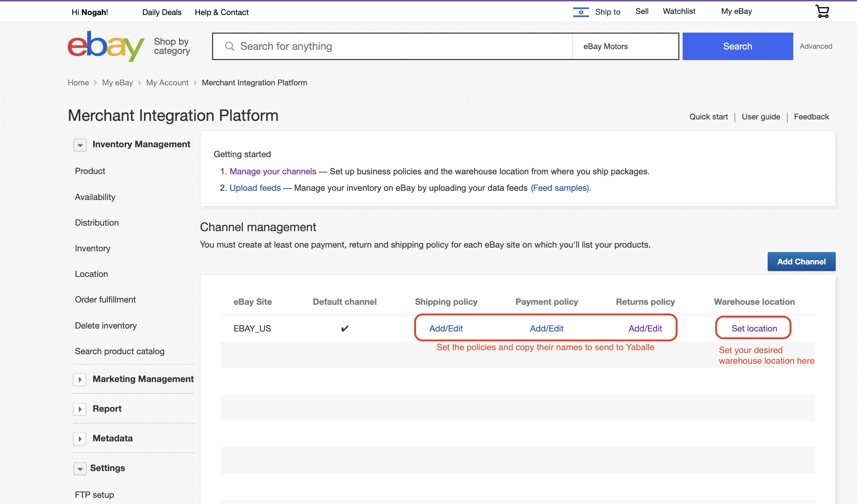Click the Add Channel button

click(801, 262)
